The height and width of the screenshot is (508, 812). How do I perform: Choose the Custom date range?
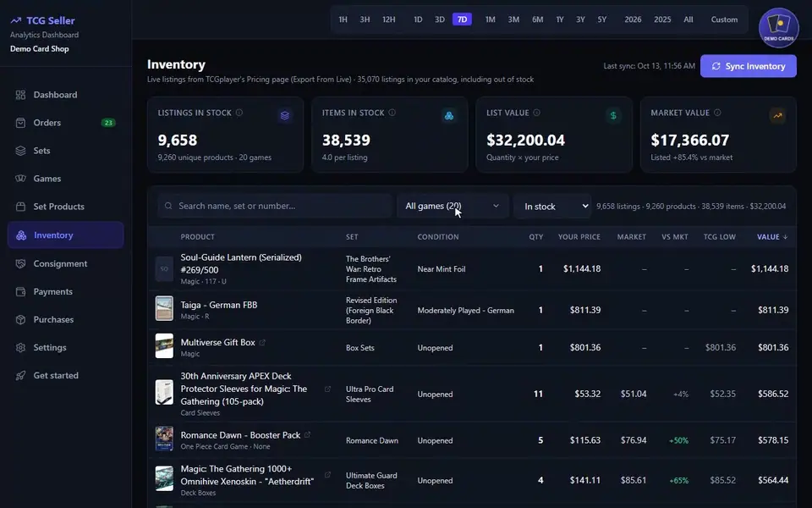click(x=724, y=19)
